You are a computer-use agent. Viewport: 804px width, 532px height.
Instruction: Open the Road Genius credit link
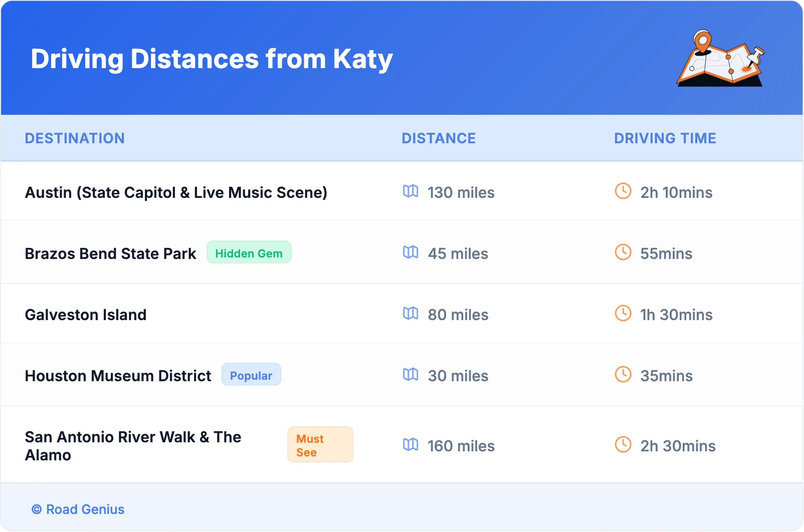click(x=78, y=509)
